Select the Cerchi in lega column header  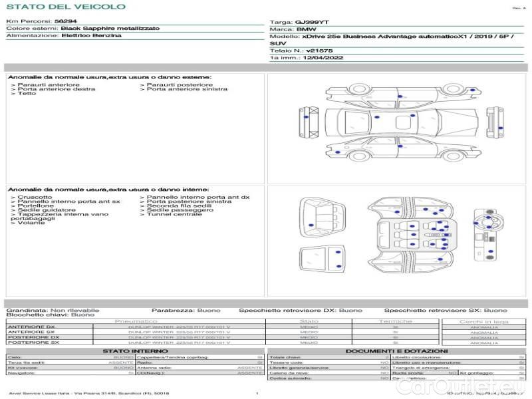point(484,321)
